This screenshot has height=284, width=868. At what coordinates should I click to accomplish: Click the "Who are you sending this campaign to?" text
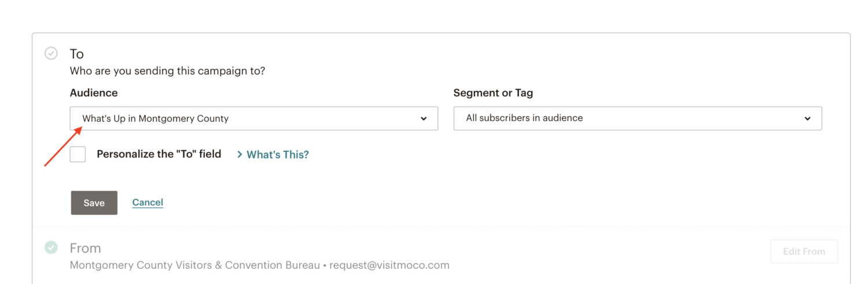pos(167,71)
